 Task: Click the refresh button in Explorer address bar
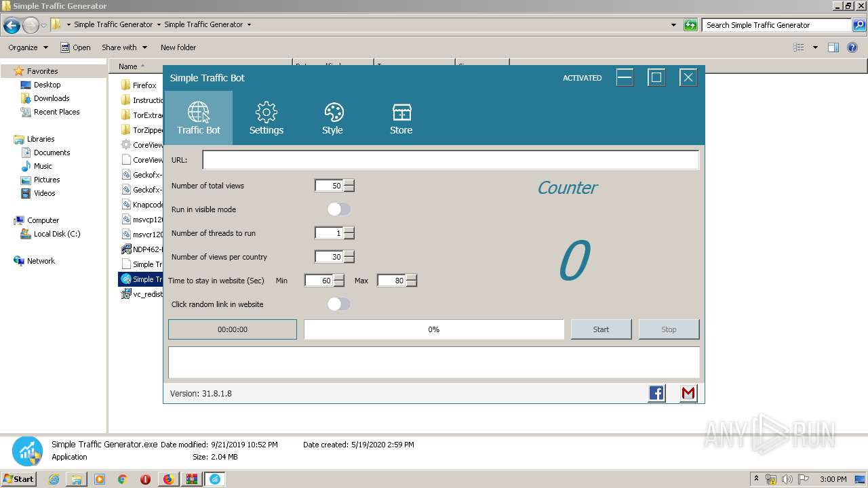click(690, 25)
